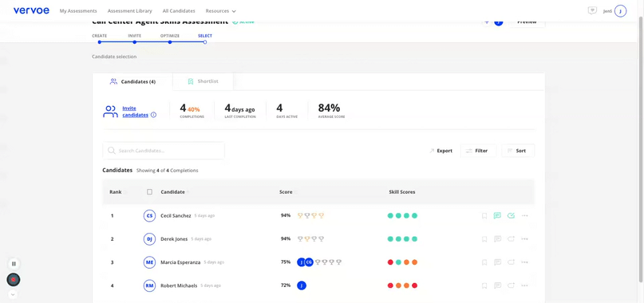The width and height of the screenshot is (644, 303).
Task: Pause the screen recording
Action: click(x=14, y=264)
